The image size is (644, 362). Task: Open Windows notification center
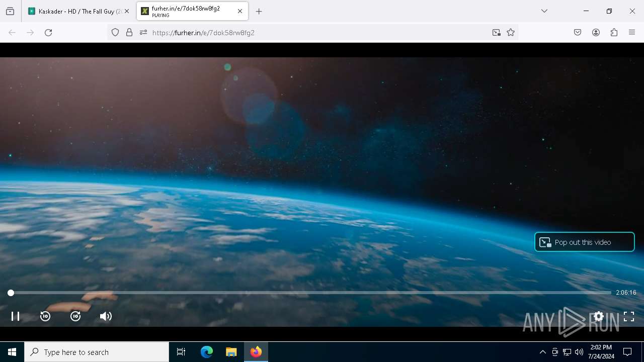(627, 352)
